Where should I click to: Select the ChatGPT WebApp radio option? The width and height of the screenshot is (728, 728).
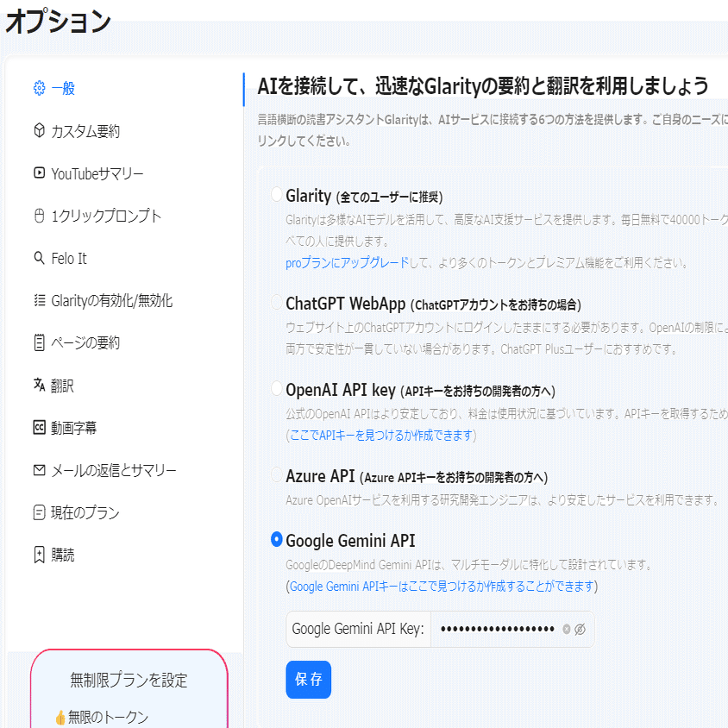point(277,302)
